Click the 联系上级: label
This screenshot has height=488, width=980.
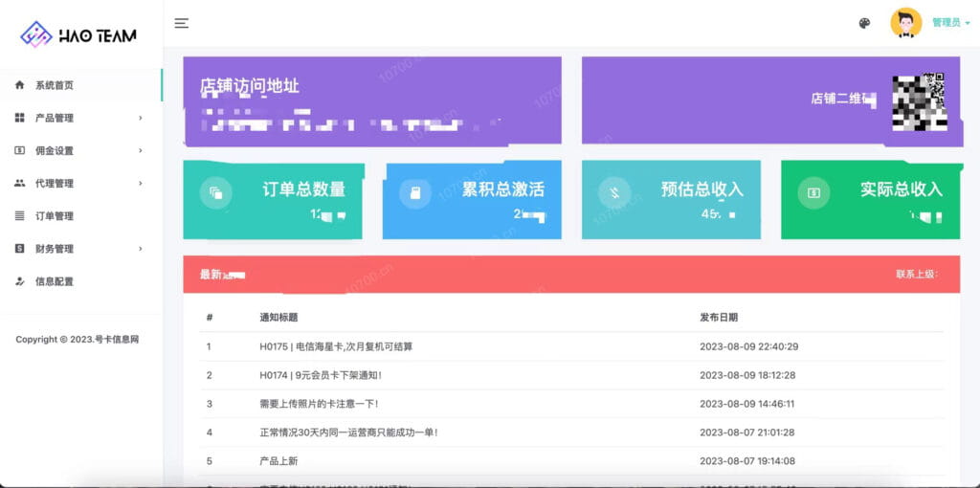pyautogui.click(x=917, y=275)
